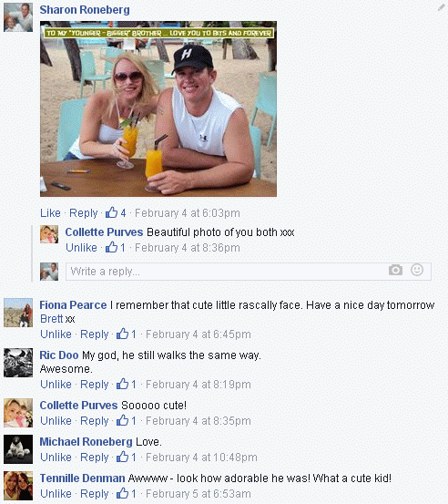Open the tagged Brett link
This screenshot has width=448, height=504.
coord(51,319)
